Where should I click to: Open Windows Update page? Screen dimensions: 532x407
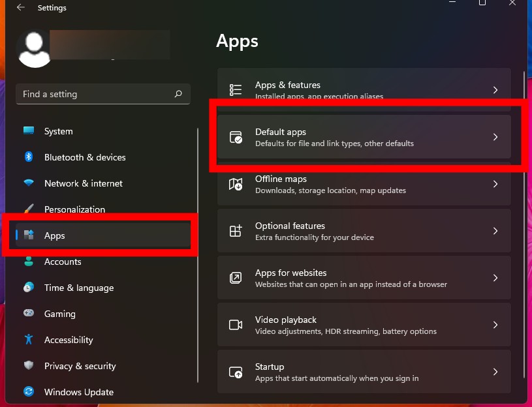(x=102, y=392)
